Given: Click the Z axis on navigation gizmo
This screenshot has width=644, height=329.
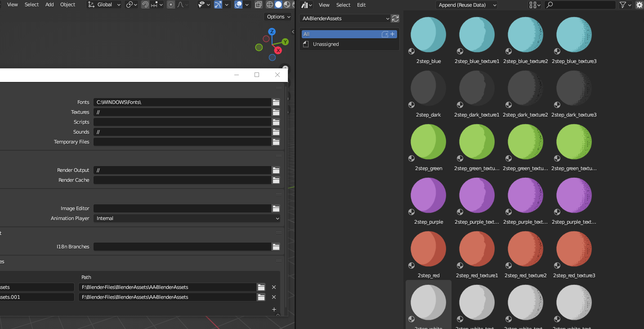Looking at the screenshot, I should pyautogui.click(x=272, y=32).
